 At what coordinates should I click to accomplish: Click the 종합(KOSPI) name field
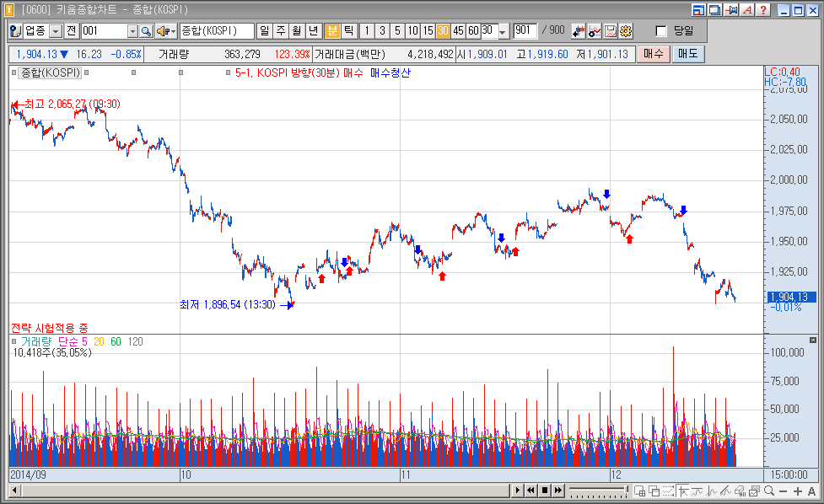217,31
